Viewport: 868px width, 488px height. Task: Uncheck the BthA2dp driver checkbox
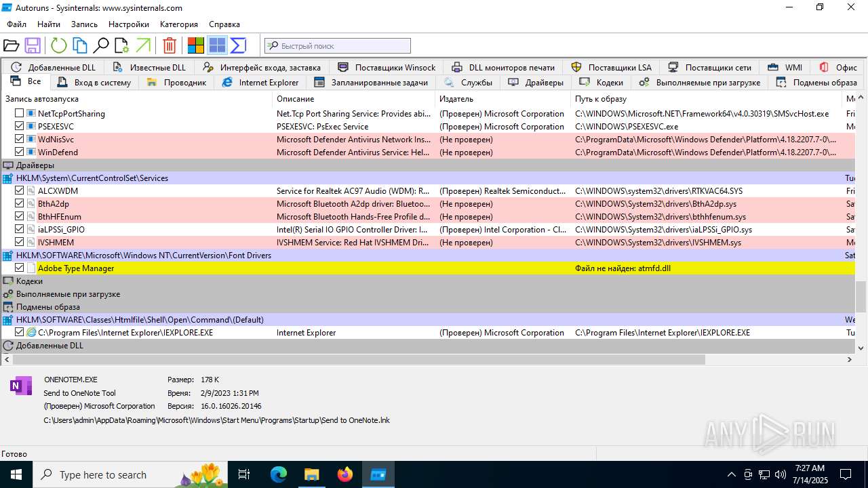pos(20,204)
